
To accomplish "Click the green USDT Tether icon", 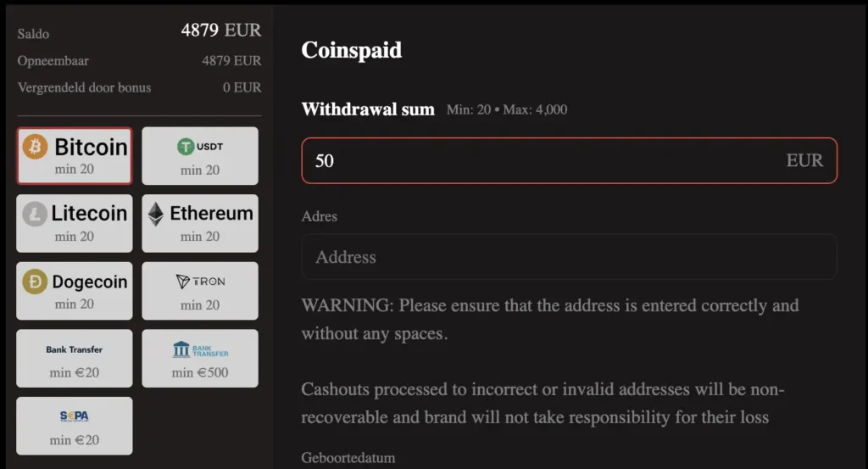I will click(x=186, y=147).
